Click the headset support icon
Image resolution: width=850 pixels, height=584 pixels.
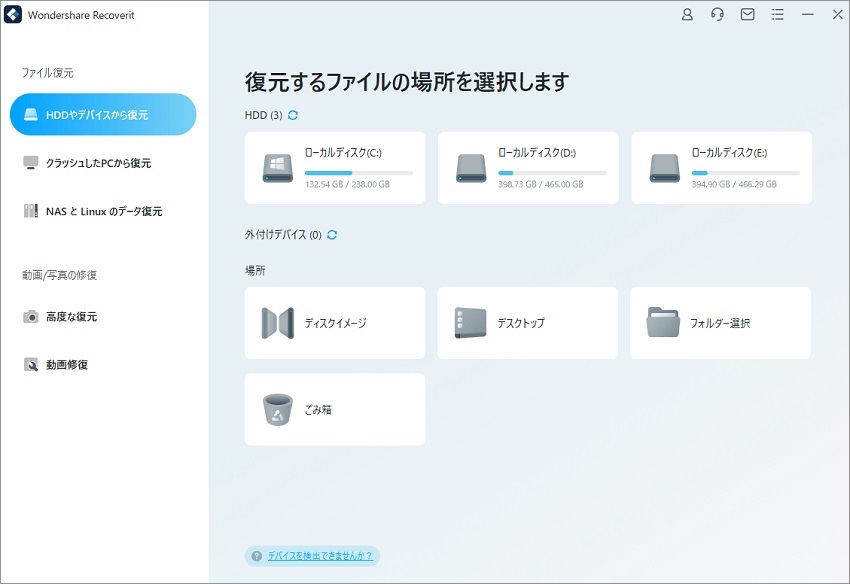click(717, 15)
